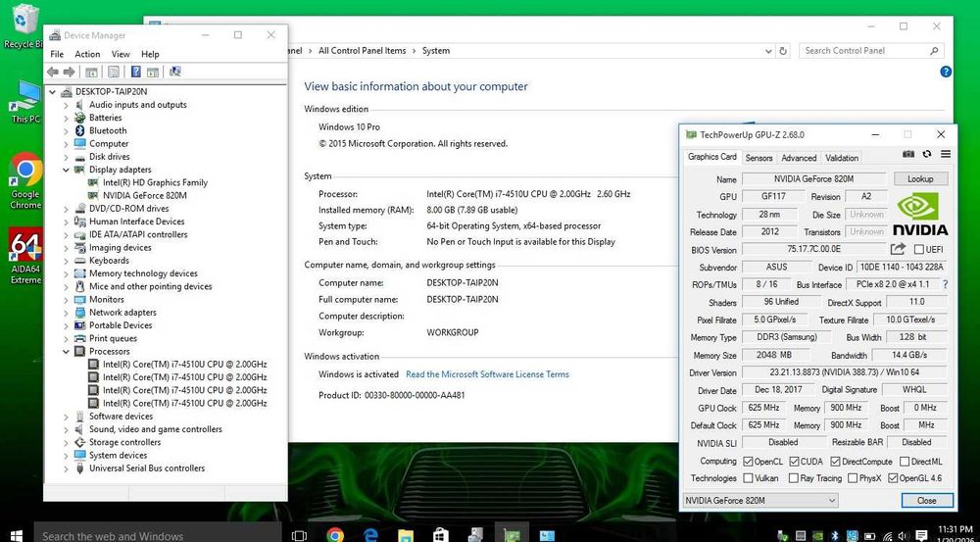Screen dimensions: 980x542
Task: Open the Device Manager View menu
Action: coord(121,54)
